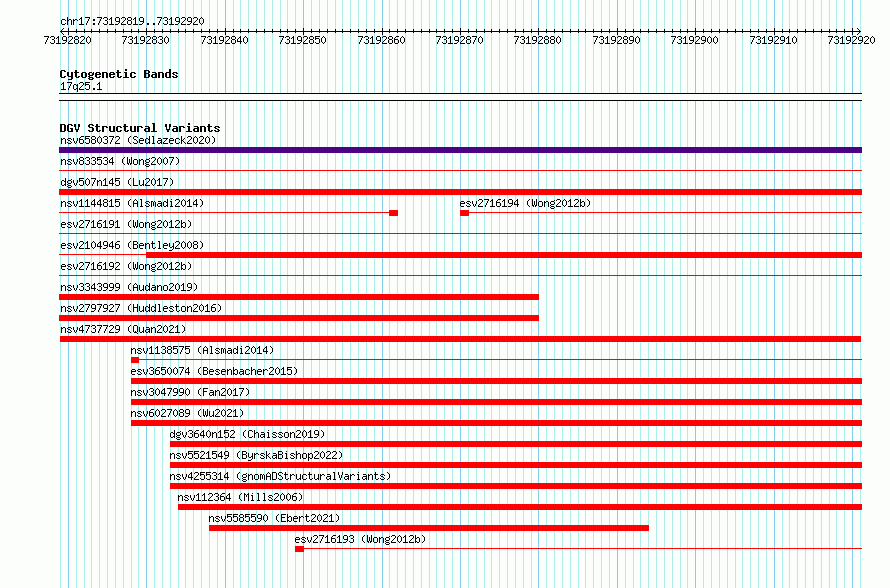The image size is (890, 588).
Task: Select the red bar under nsv2797927 (Huddleston2016)
Action: click(x=299, y=318)
